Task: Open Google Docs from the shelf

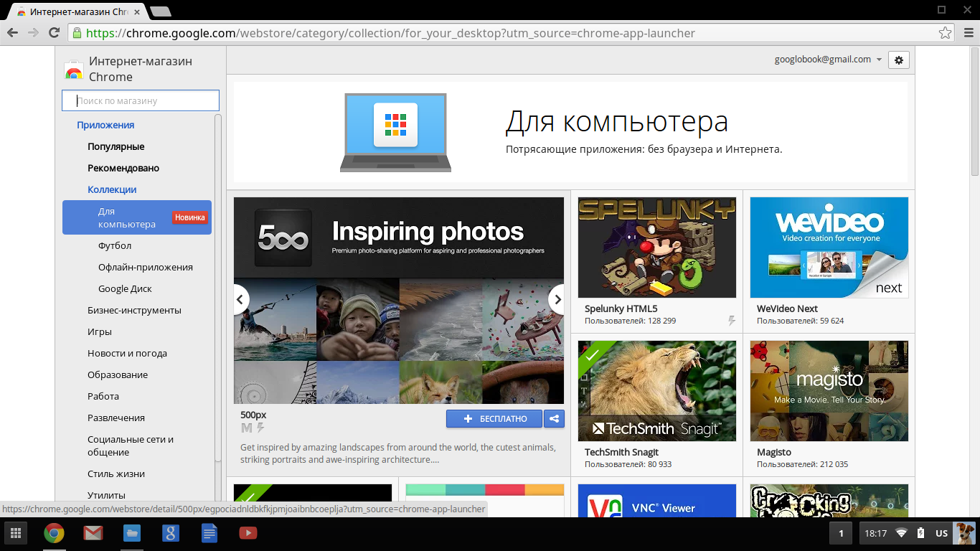Action: click(x=209, y=533)
